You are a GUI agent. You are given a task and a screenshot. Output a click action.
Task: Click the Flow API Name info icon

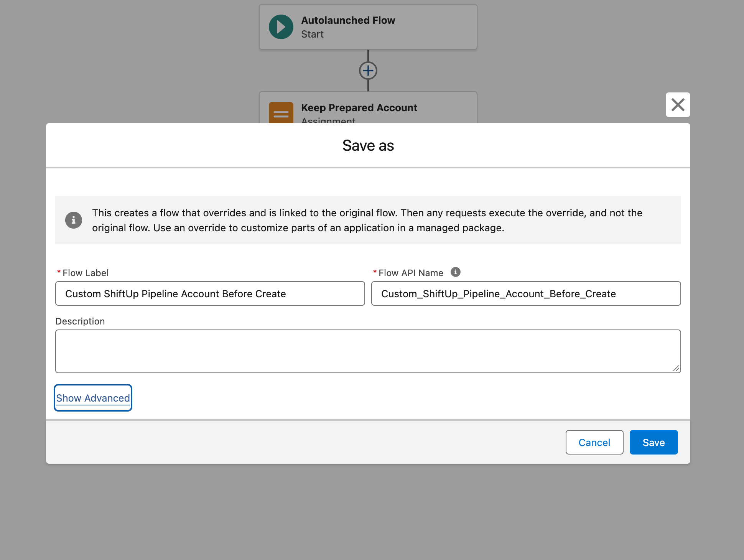(455, 272)
